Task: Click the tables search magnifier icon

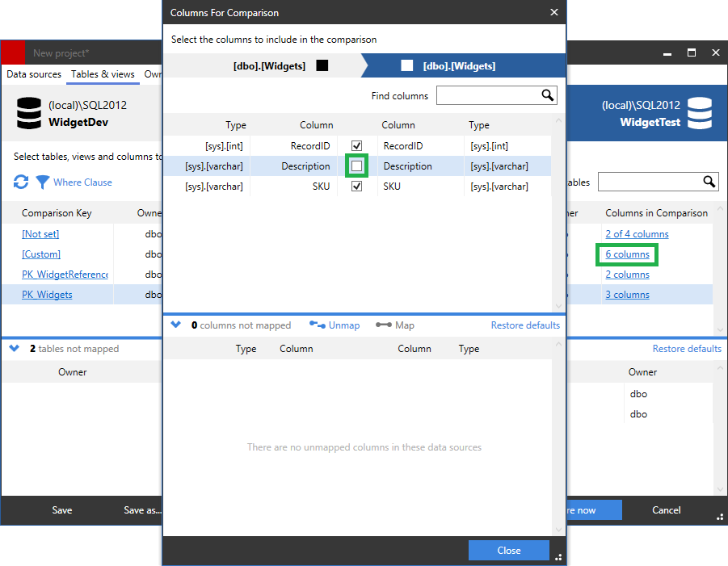Action: [708, 182]
